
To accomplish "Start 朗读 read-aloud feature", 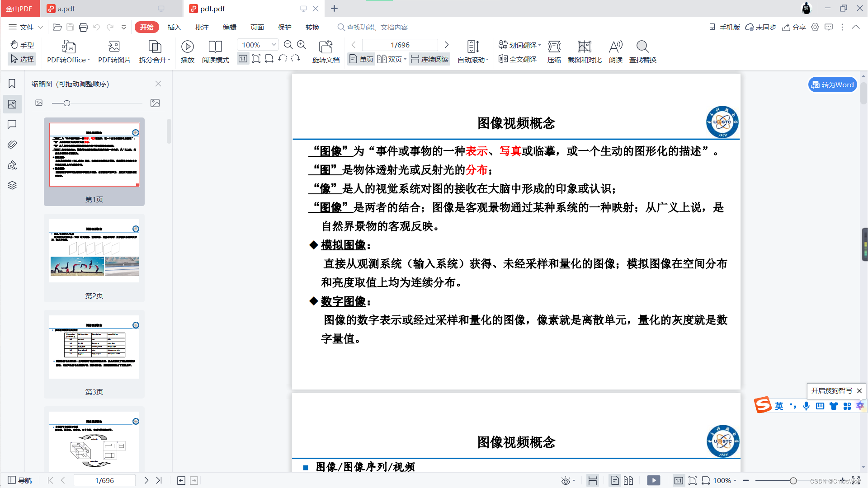I will coord(615,51).
